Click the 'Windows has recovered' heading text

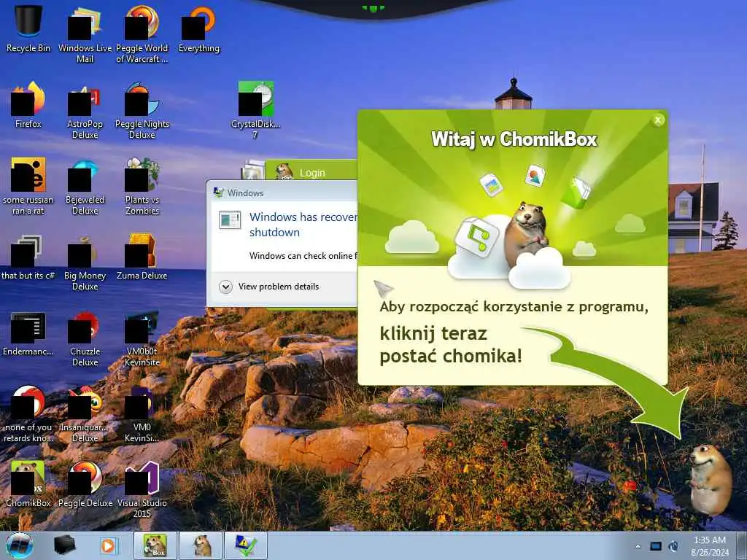pos(303,225)
